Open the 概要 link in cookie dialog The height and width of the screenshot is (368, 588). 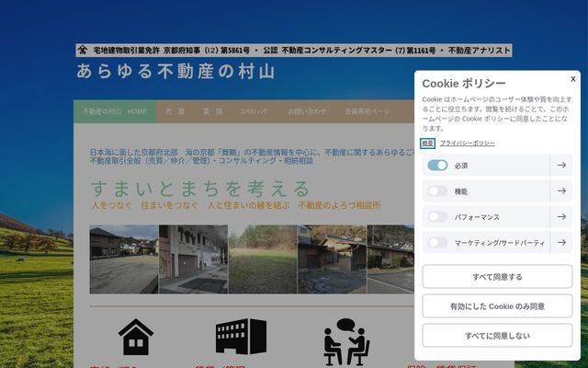[x=427, y=144]
